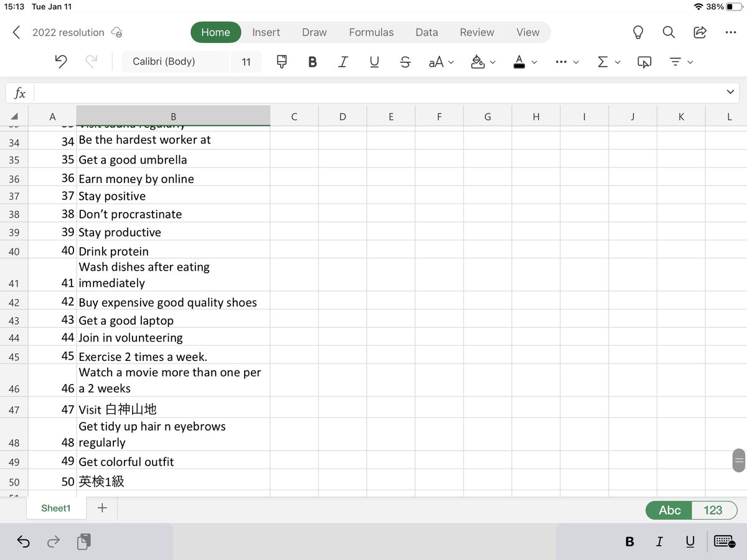Apply strikethrough formatting from ribbon
This screenshot has height=560, width=747.
tap(405, 62)
